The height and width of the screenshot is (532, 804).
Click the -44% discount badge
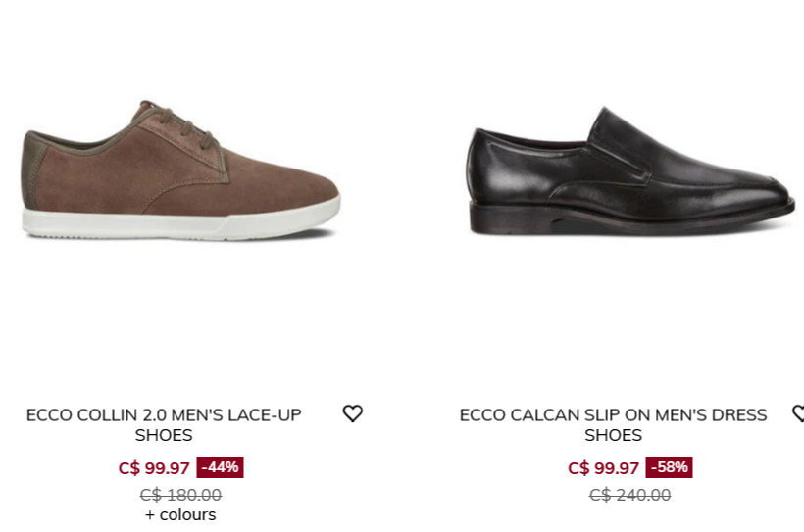click(220, 467)
